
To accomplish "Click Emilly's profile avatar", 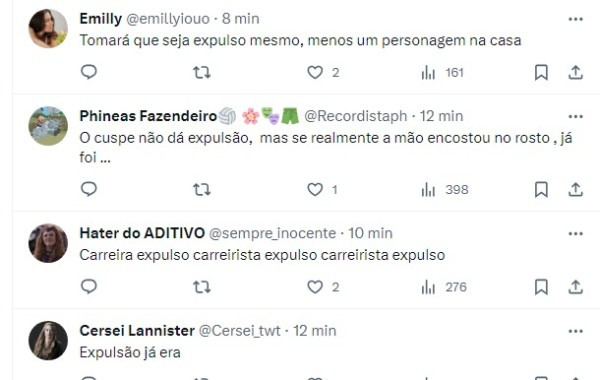I will pos(48,29).
